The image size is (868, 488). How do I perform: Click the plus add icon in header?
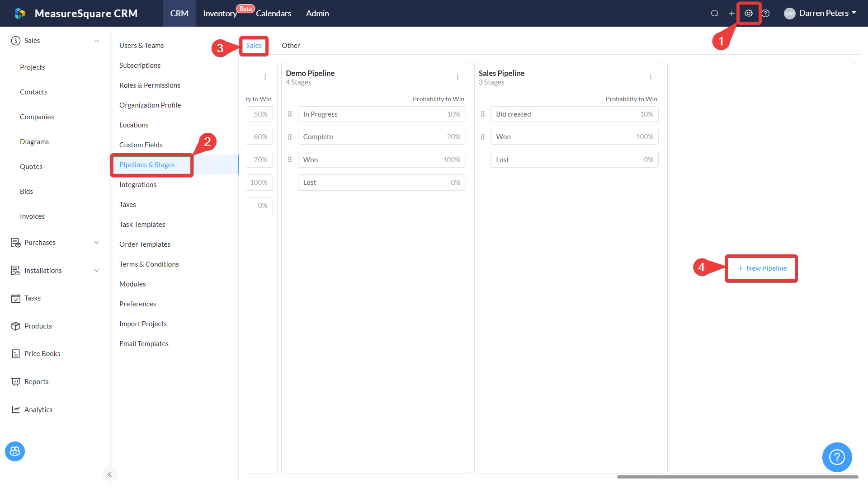[731, 14]
